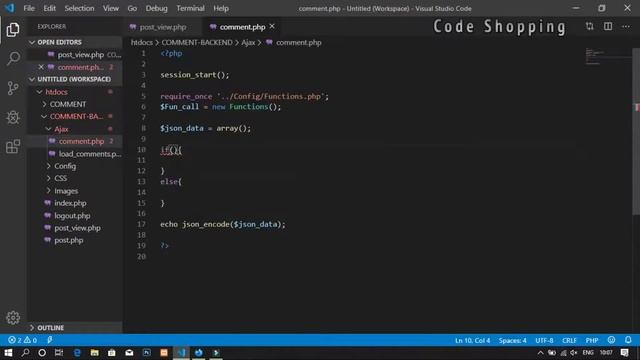This screenshot has height=360, width=640.
Task: Open the Mail app from taskbar
Action: (x=129, y=353)
